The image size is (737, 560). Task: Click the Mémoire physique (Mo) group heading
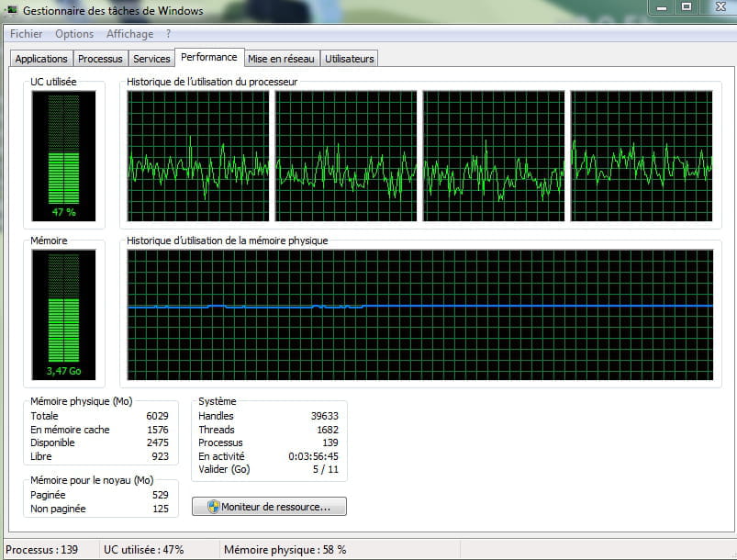(82, 401)
